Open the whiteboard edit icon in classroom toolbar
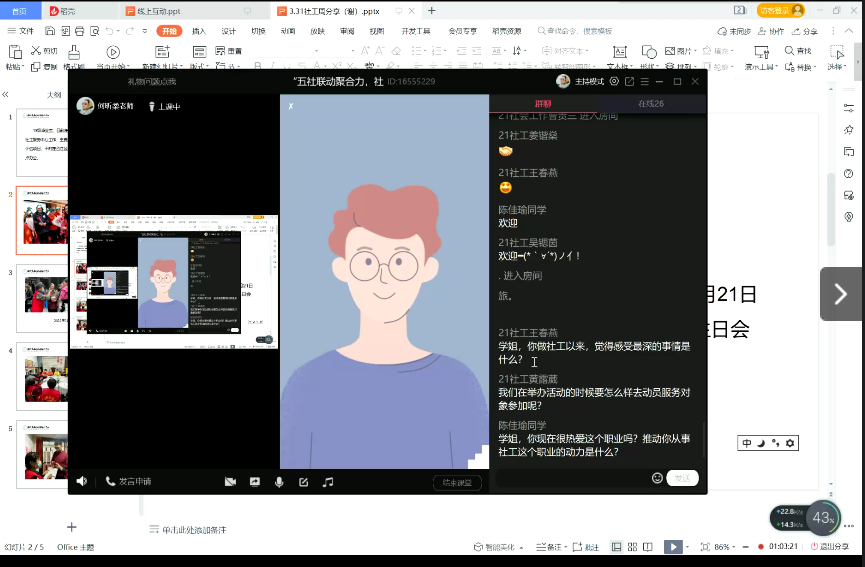 303,481
